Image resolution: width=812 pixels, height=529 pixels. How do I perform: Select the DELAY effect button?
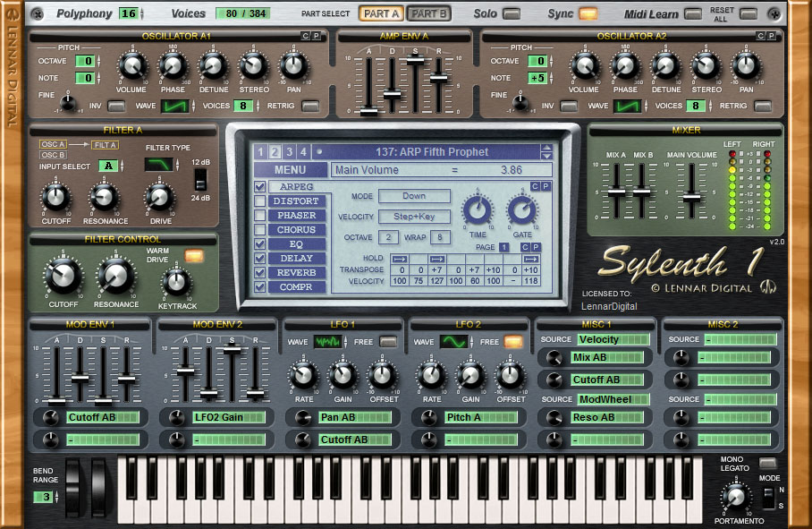296,258
